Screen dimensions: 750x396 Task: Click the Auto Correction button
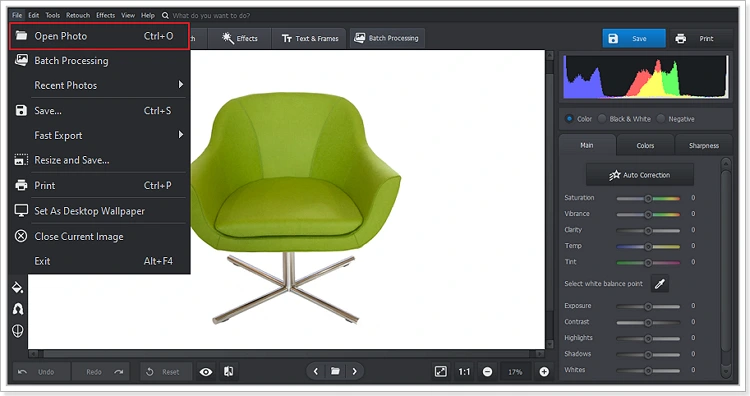(x=640, y=175)
